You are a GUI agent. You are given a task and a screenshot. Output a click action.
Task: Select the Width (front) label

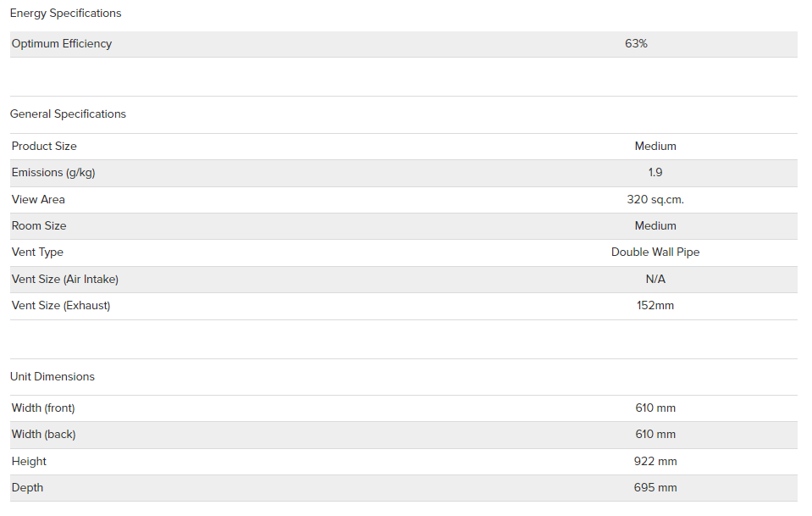click(x=43, y=408)
